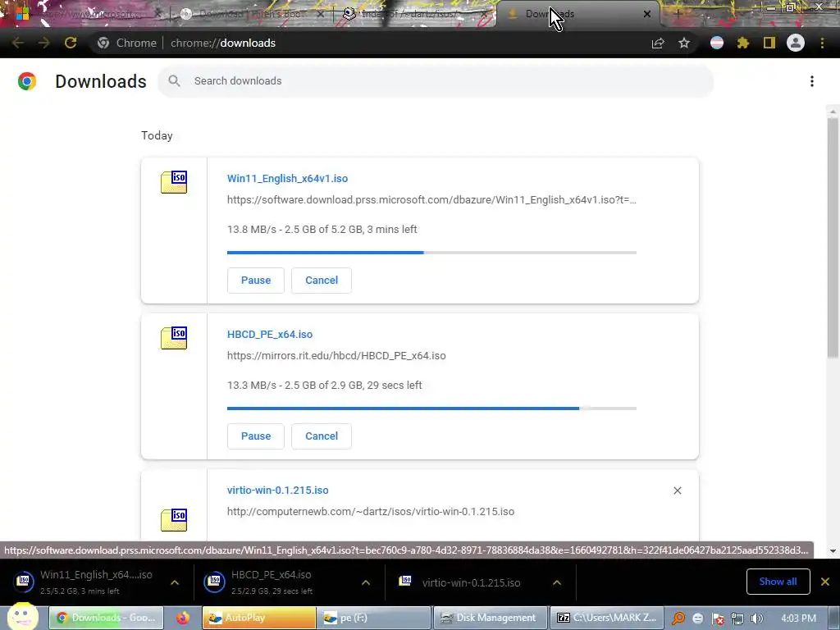This screenshot has height=630, width=840.
Task: Open the virtio-win-0.1.215.iso file link
Action: pos(277,491)
